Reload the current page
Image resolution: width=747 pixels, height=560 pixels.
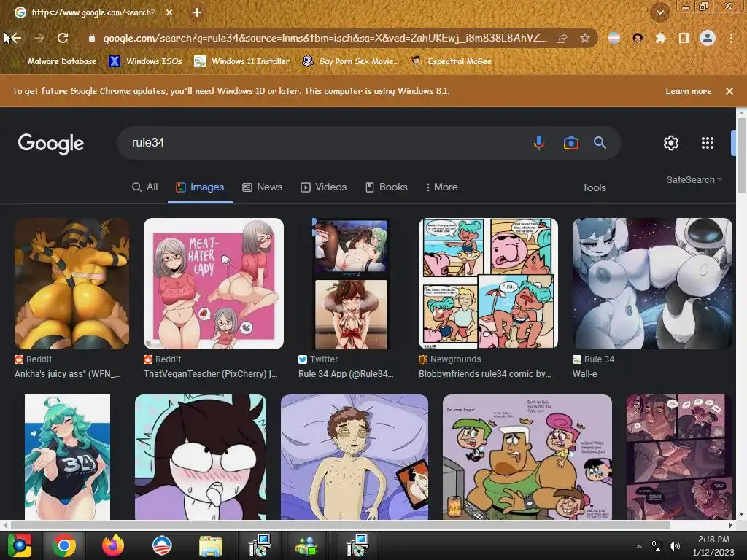click(63, 38)
